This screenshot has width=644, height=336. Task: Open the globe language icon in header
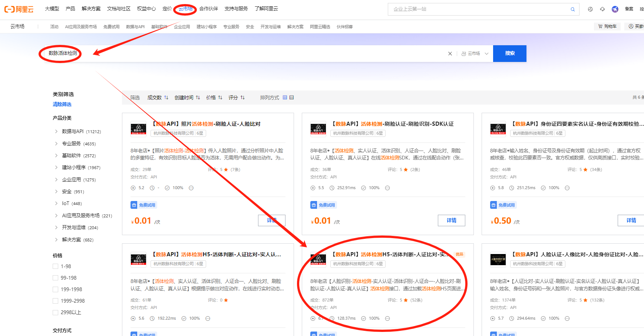point(590,9)
